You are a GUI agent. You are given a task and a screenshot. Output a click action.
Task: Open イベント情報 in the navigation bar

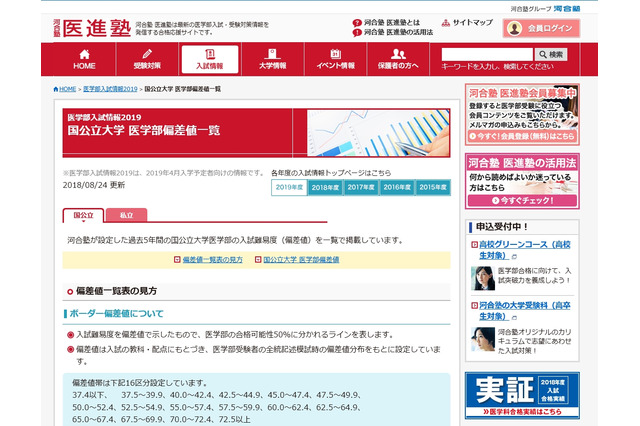(x=336, y=60)
